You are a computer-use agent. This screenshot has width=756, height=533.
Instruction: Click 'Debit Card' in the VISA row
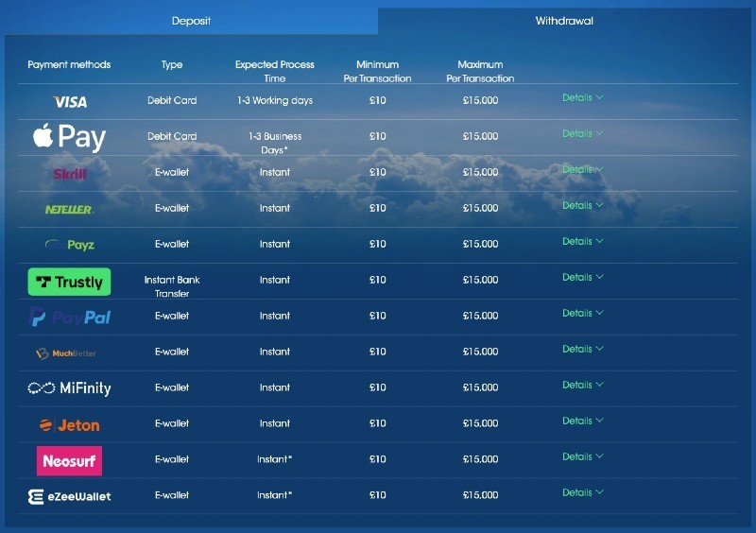pyautogui.click(x=172, y=100)
